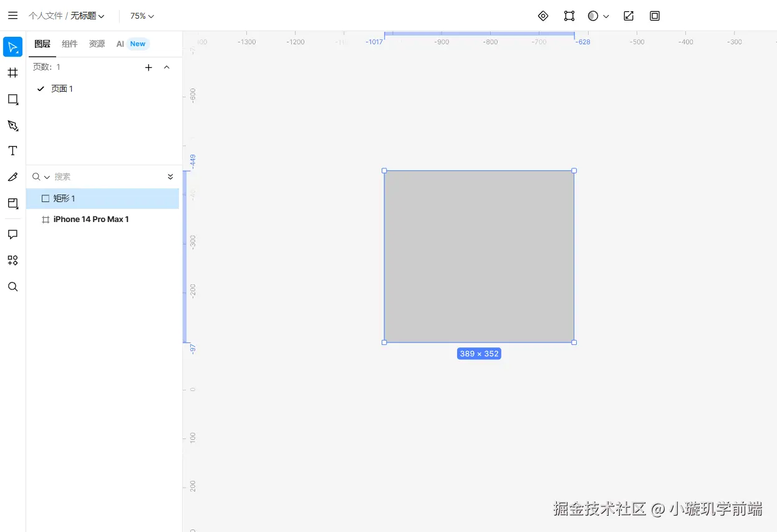Click the share/export icon in the top bar
The width and height of the screenshot is (777, 532).
pos(629,16)
